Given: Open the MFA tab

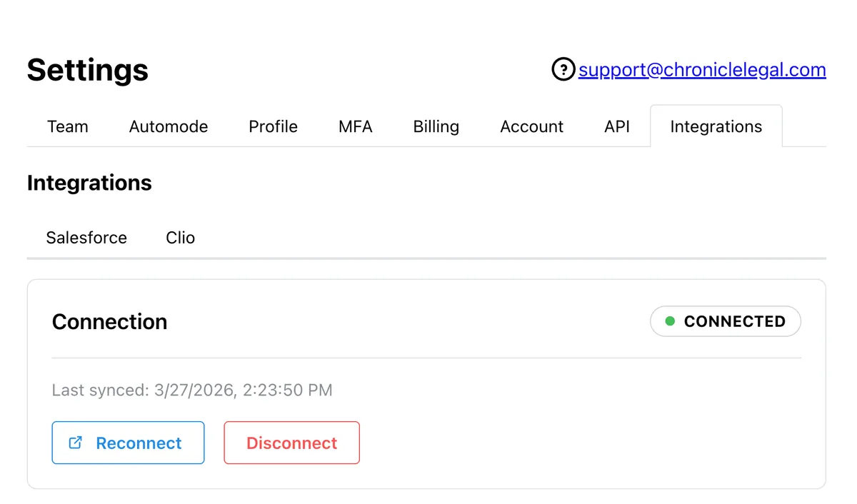Looking at the screenshot, I should (x=355, y=126).
